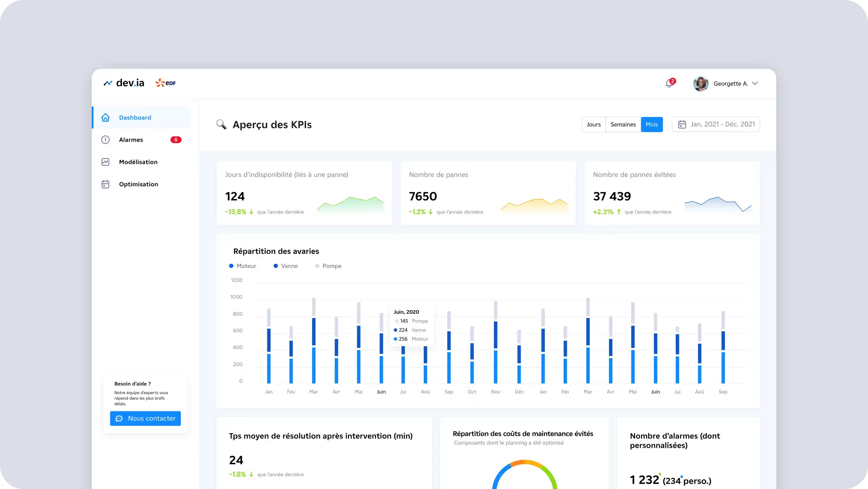Select the Alarmes alert icon

[x=105, y=139]
